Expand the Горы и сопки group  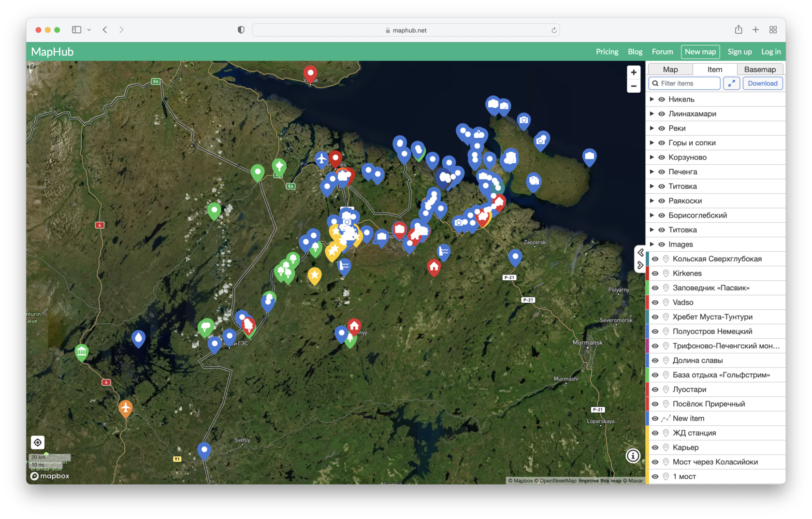[652, 143]
